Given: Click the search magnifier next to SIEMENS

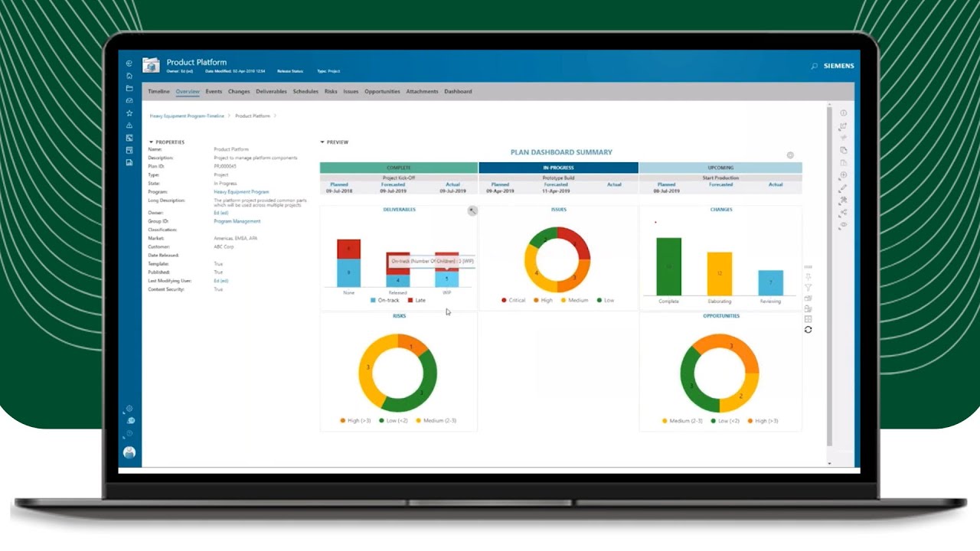Looking at the screenshot, I should 814,67.
